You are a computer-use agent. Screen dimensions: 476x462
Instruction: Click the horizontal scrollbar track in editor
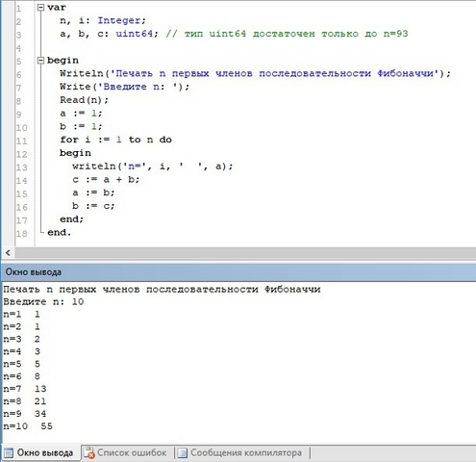(245, 253)
